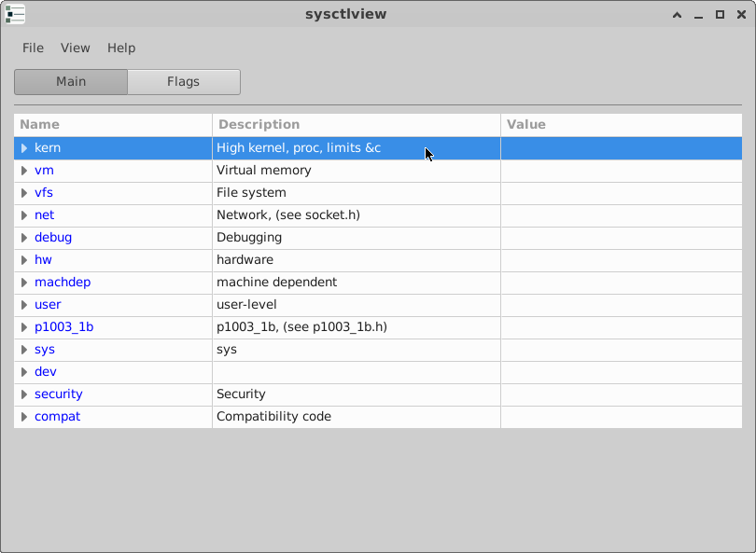
Task: Click the Description column header
Action: (357, 125)
